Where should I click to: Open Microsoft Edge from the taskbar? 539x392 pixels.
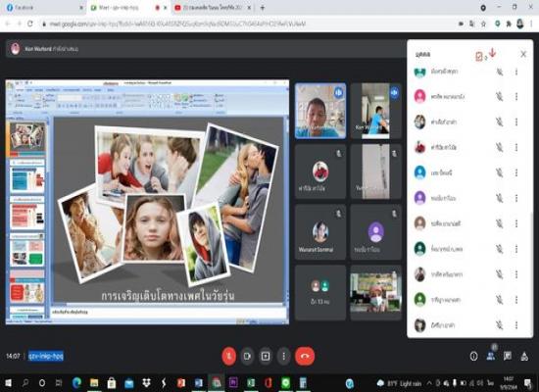tap(76, 383)
